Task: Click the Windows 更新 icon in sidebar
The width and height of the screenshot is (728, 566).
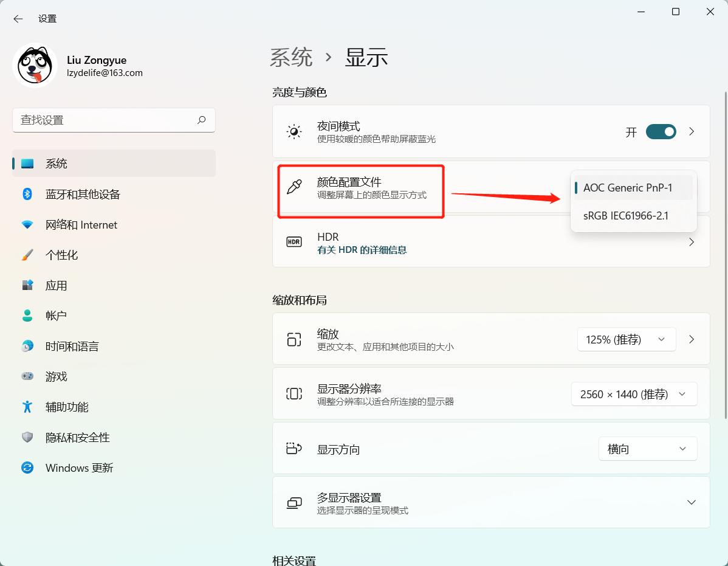Action: pyautogui.click(x=27, y=468)
